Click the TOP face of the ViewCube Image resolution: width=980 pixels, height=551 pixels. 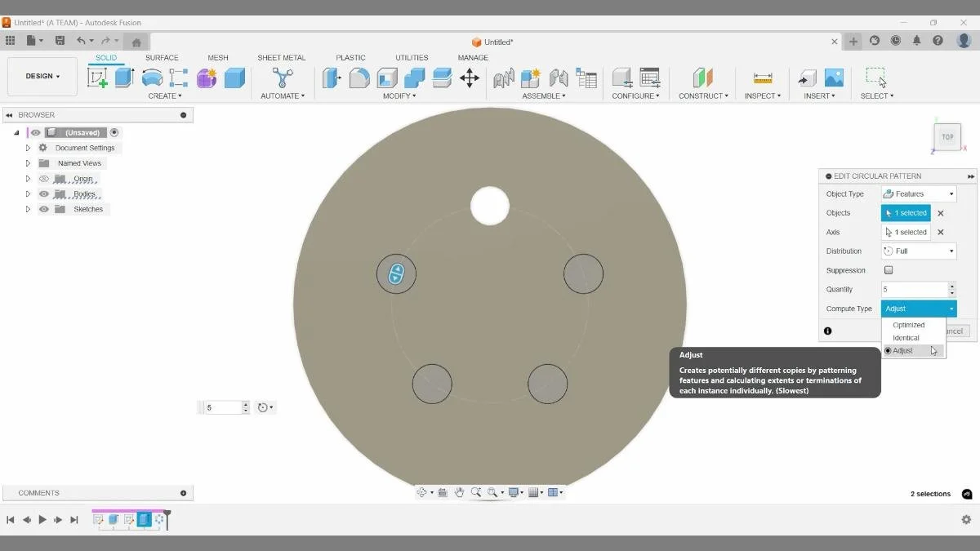coord(947,137)
